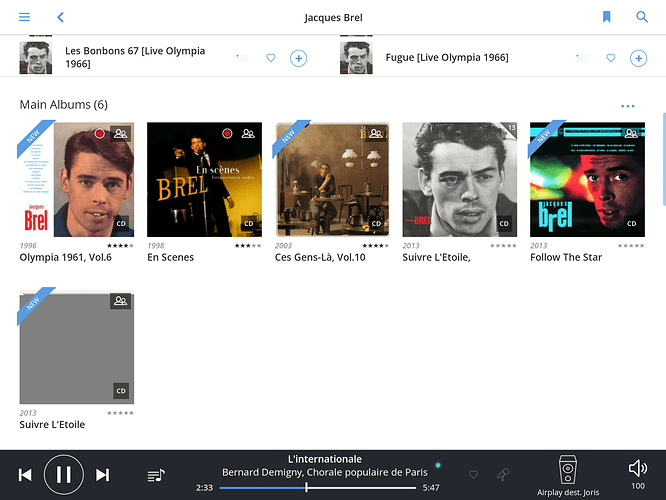666x500 pixels.
Task: Favorite the playing track L'internationale
Action: (x=473, y=475)
